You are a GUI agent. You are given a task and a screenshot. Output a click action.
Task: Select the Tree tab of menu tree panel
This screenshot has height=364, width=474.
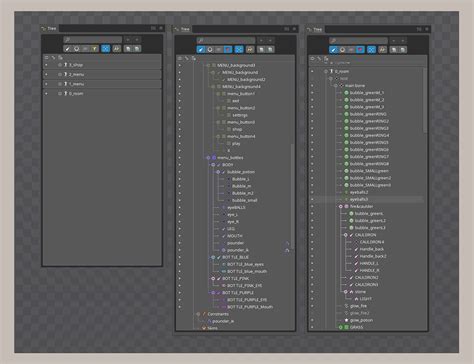click(x=182, y=29)
